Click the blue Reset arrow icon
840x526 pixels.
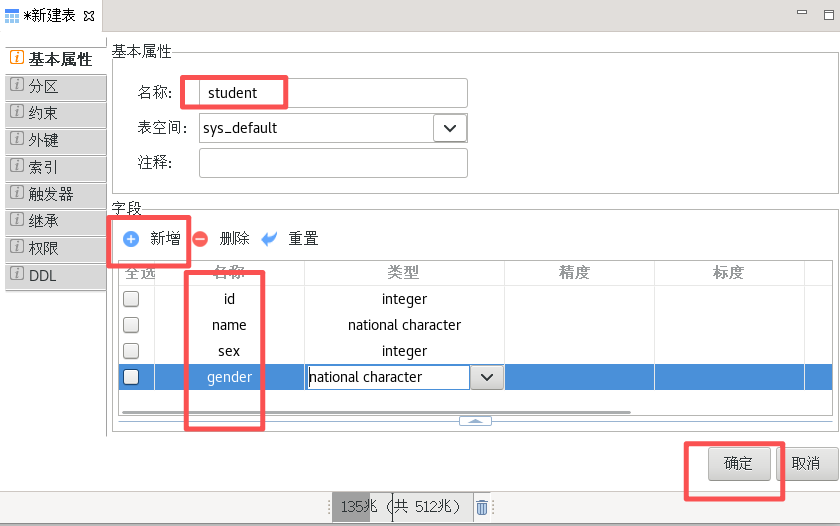(x=269, y=239)
